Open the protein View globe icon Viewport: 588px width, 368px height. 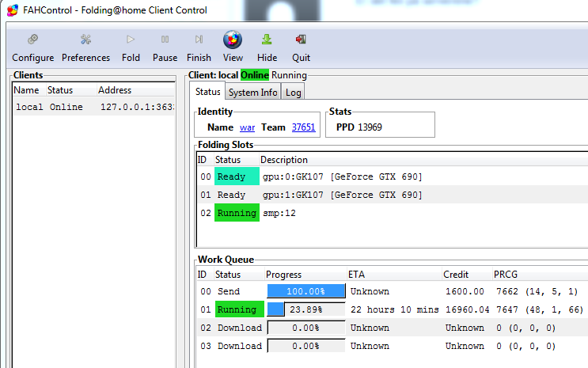pos(233,40)
